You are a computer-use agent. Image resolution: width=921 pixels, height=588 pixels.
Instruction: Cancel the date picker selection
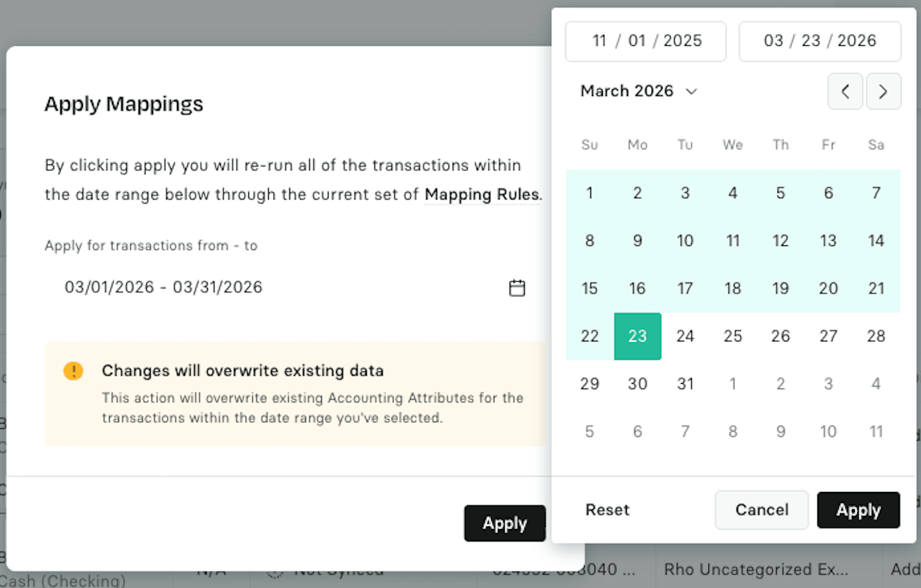pyautogui.click(x=761, y=510)
